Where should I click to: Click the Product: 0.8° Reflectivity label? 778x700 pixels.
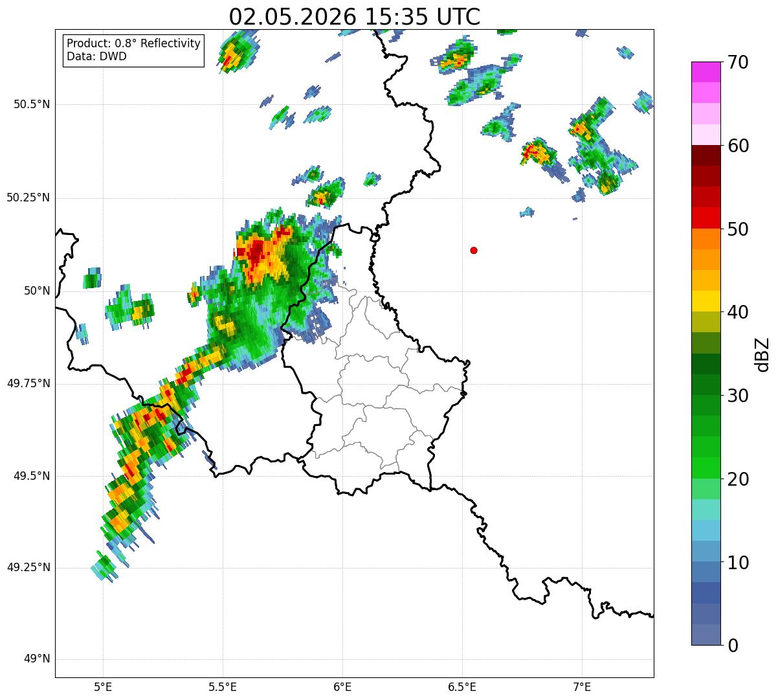coord(134,43)
